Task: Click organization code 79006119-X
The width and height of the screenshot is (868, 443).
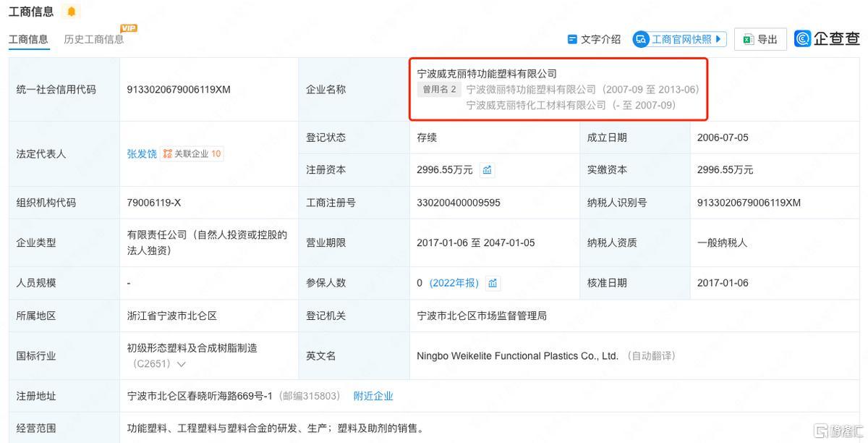Action: (154, 203)
